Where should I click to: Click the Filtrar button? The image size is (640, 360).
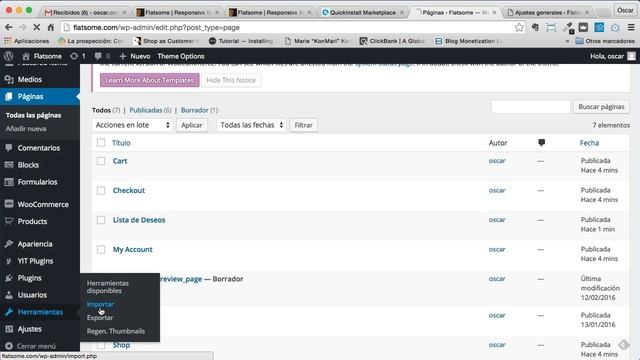[303, 125]
